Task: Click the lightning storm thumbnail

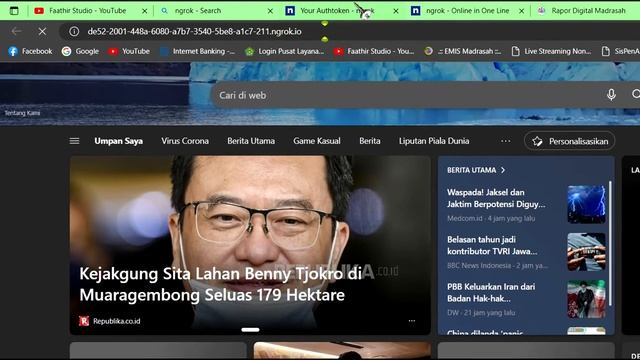Action: click(587, 204)
